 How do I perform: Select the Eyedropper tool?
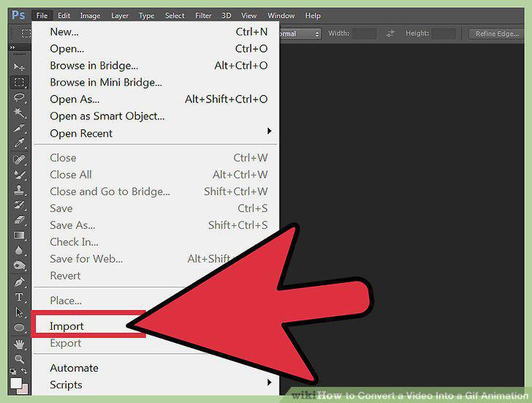(x=19, y=143)
